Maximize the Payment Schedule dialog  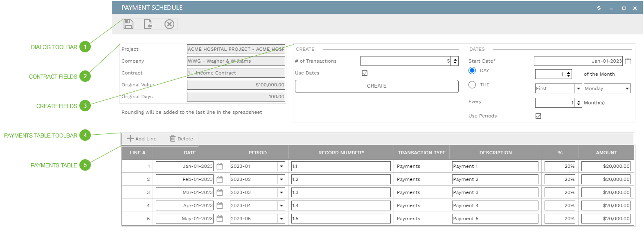coord(624,8)
